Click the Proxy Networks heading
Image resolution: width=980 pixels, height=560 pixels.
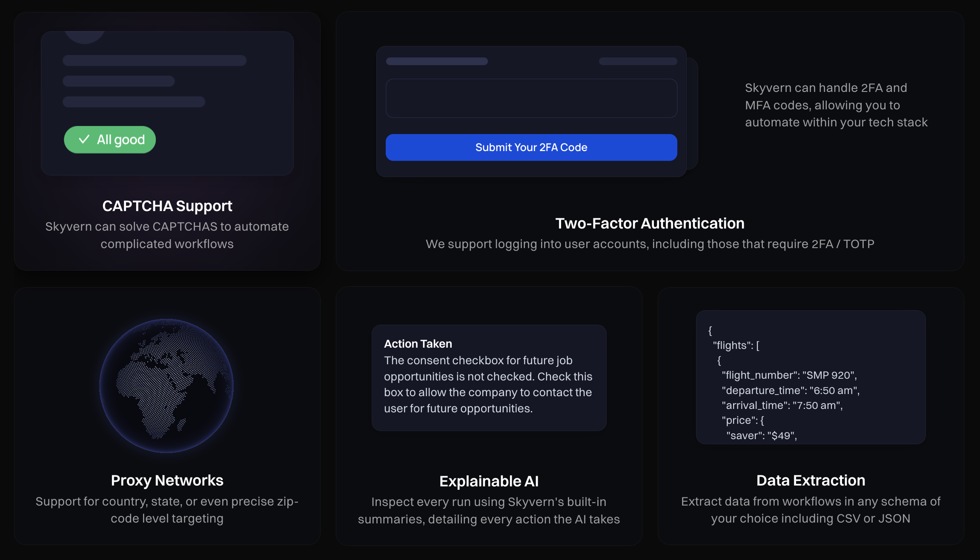click(167, 480)
